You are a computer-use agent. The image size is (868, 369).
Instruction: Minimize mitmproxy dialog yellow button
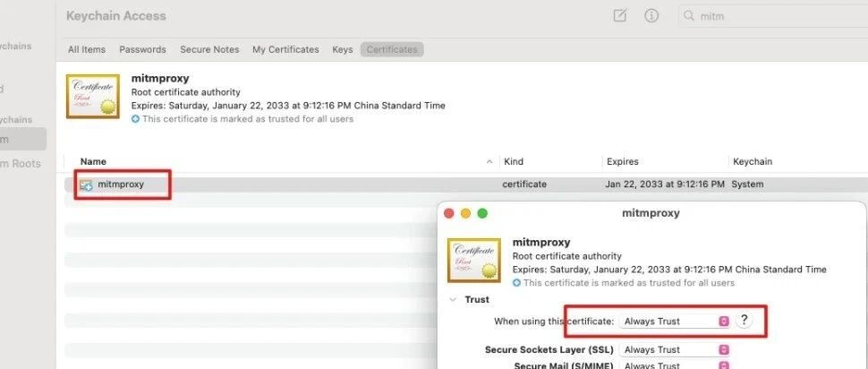coord(465,213)
